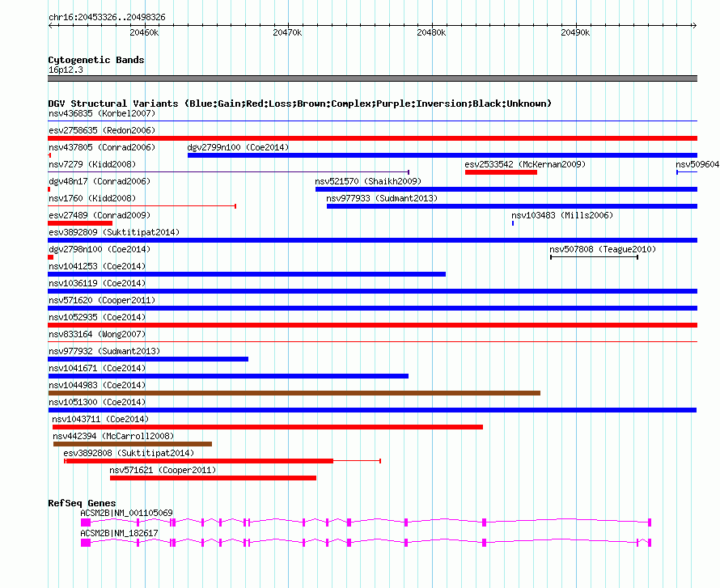720x588 pixels.
Task: Click the 16p12.3 band label
Action: [x=66, y=70]
